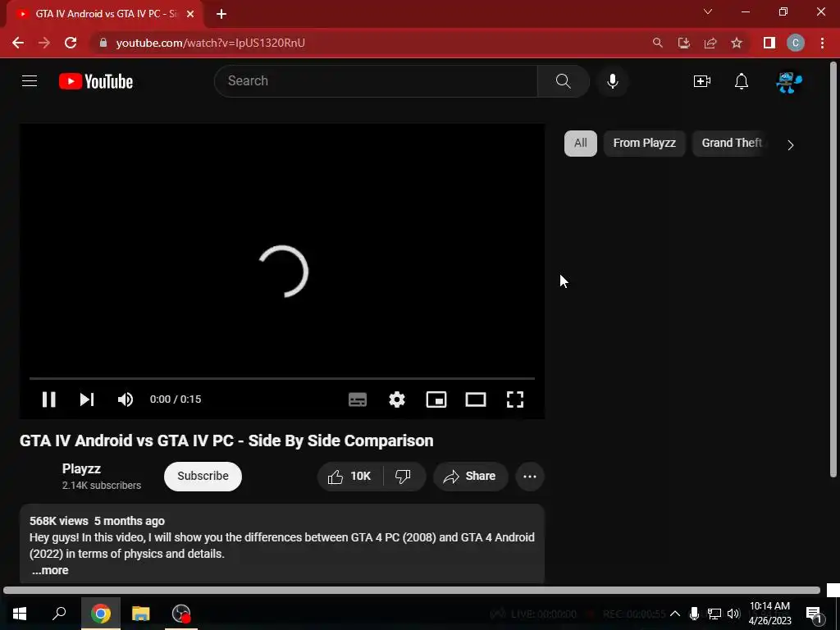Select the Grand Theft chip
This screenshot has height=630, width=840.
(x=732, y=144)
